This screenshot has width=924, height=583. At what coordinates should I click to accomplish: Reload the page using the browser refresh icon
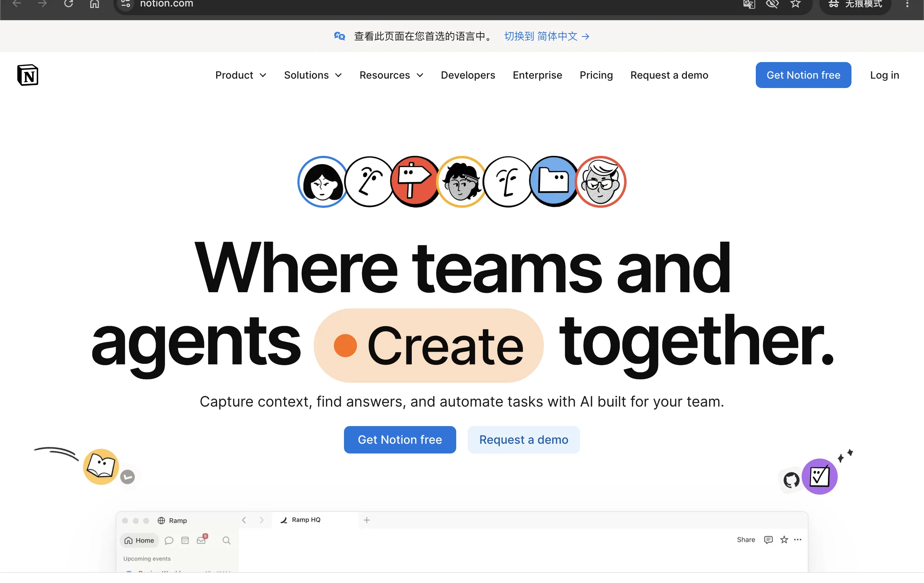68,4
